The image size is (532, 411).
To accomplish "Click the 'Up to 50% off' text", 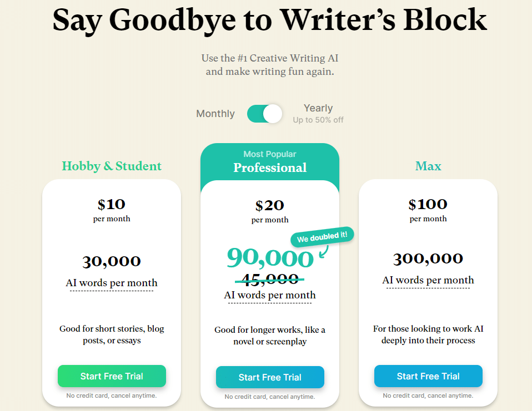I will tap(318, 120).
